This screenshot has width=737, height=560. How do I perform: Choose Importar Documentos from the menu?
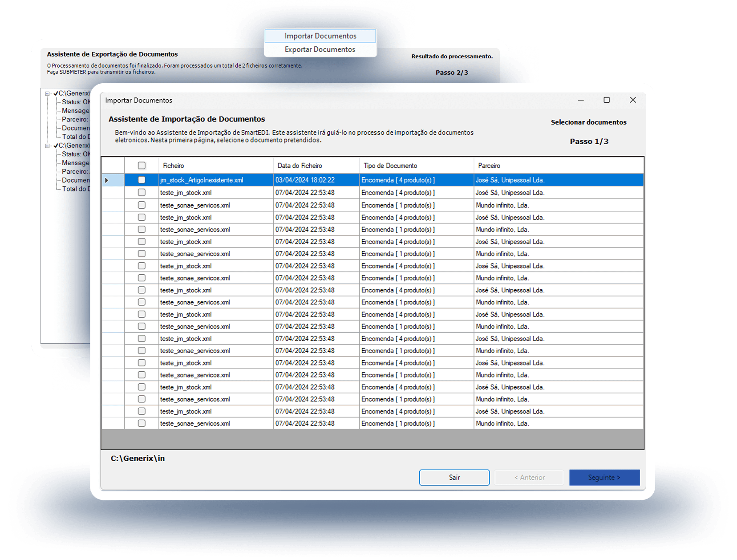click(320, 36)
